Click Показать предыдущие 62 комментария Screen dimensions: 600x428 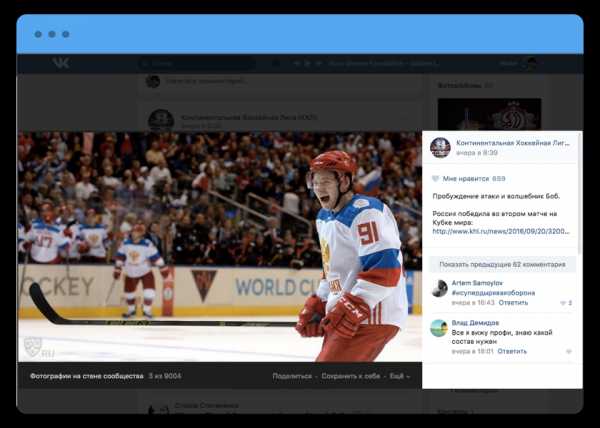[x=502, y=264]
